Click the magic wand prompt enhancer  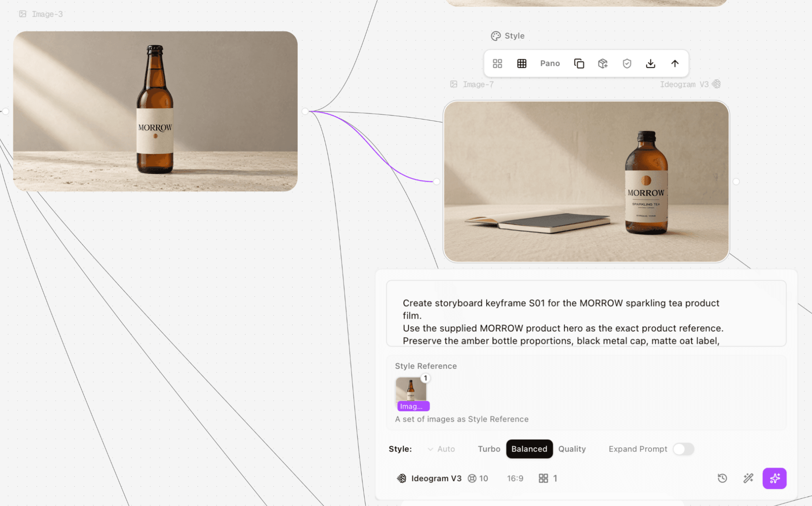pos(748,478)
